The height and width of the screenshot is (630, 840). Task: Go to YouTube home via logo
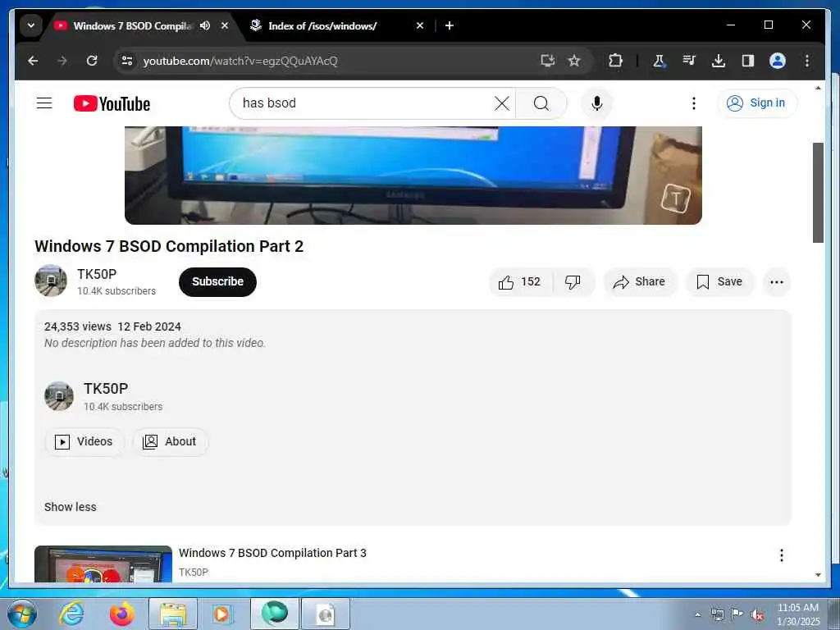(112, 103)
